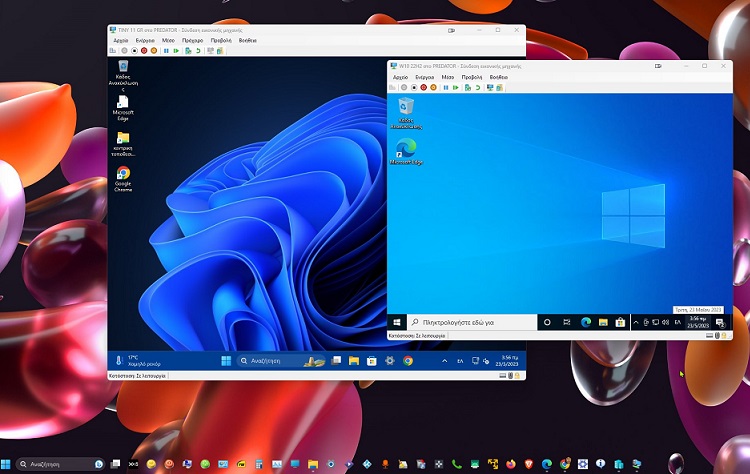Select Recycle Bin icon on TINY 11 desktop
750x474 pixels.
123,75
